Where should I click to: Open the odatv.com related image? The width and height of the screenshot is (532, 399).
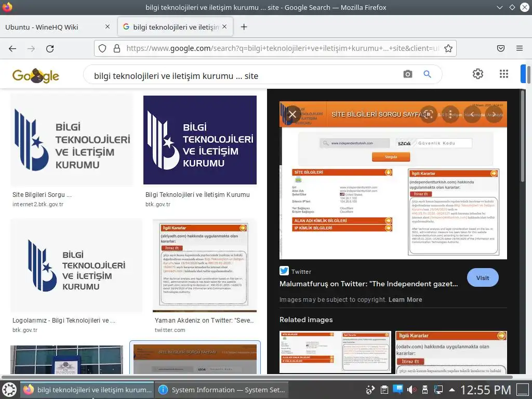pyautogui.click(x=451, y=352)
